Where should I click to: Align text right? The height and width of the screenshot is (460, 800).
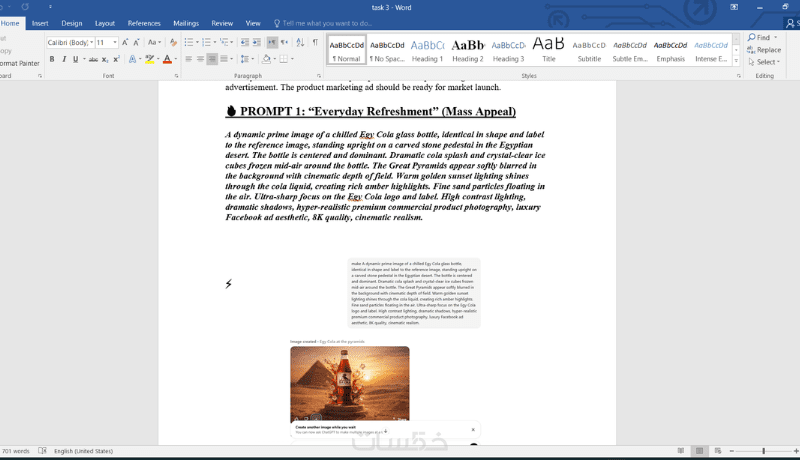point(212,59)
